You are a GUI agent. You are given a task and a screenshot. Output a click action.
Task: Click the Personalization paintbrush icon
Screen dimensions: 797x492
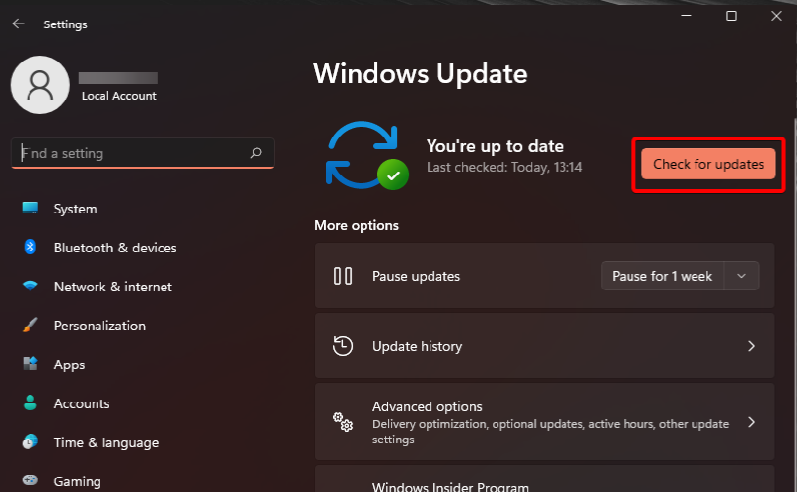pyautogui.click(x=30, y=325)
